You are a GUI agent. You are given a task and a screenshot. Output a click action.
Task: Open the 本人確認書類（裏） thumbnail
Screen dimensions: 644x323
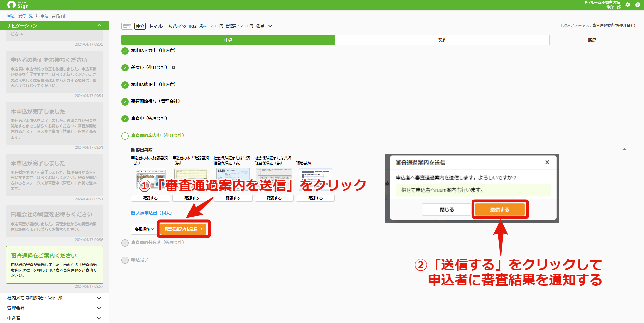coord(192,179)
